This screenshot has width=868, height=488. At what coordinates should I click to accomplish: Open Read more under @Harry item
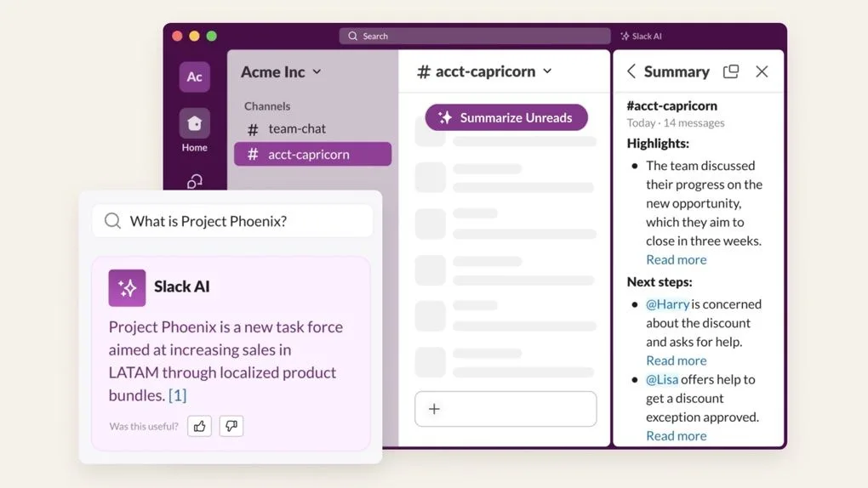coord(676,360)
